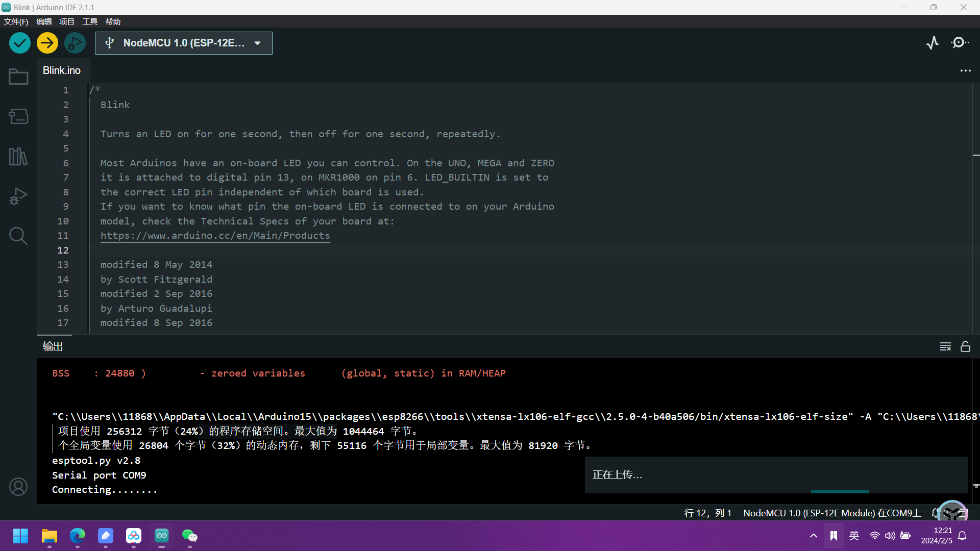Image resolution: width=980 pixels, height=551 pixels.
Task: Click the 'by Arturo Guadalupi' comment line
Action: coord(156,308)
